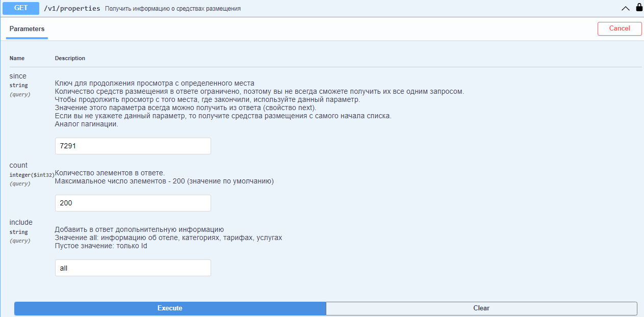The image size is (644, 317).
Task: Click the 'Name' column header
Action: coord(17,58)
